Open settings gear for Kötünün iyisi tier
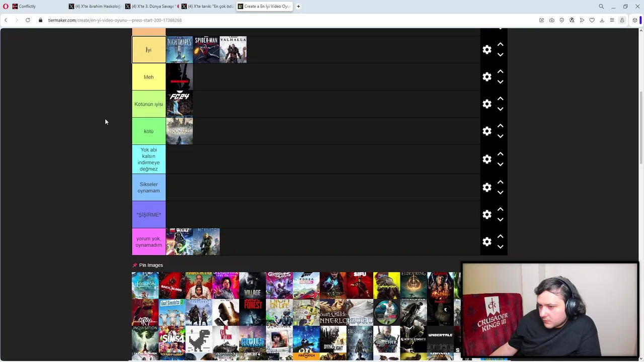 click(x=487, y=104)
